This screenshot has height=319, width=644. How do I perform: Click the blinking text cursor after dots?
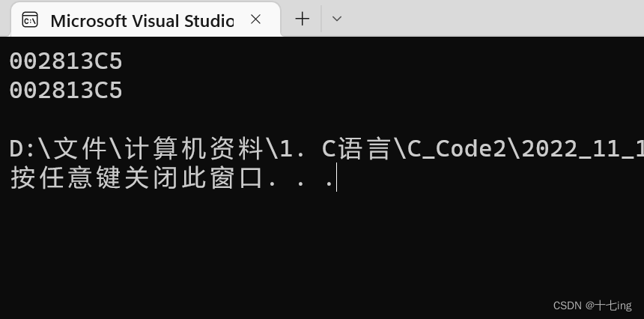pyautogui.click(x=336, y=177)
